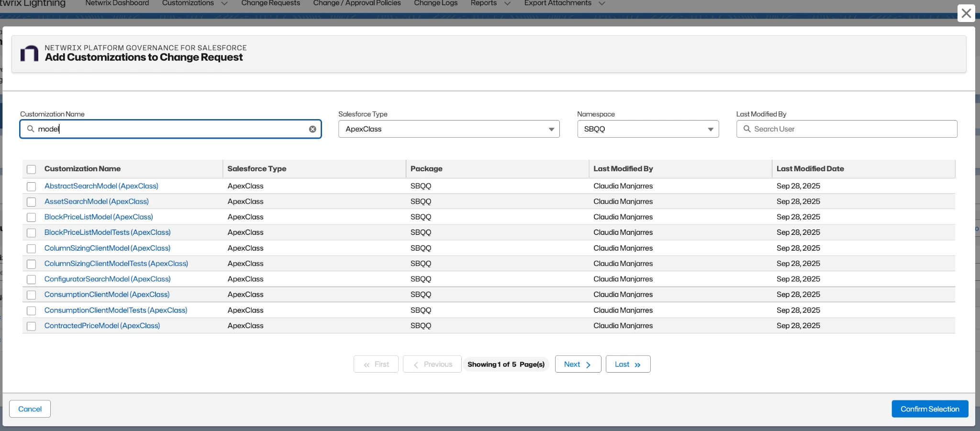Check the AbstractSearchModel row checkbox
The image size is (980, 431).
pyautogui.click(x=32, y=187)
